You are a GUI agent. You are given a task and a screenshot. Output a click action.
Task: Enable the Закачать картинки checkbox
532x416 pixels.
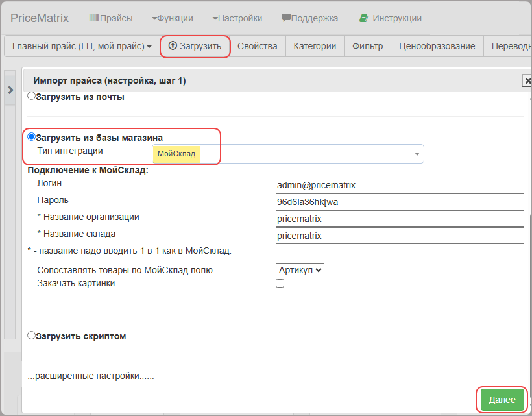click(x=280, y=284)
